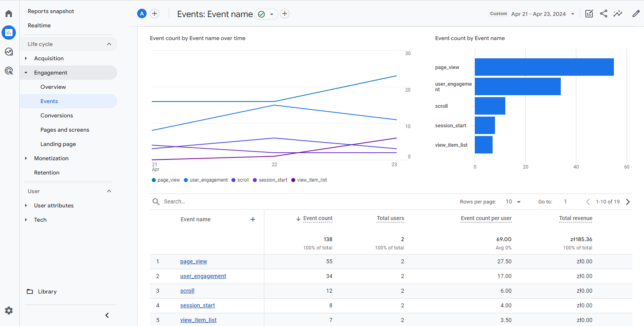Expand the Acquisition menu
Image resolution: width=644 pixels, height=326 pixels.
26,58
